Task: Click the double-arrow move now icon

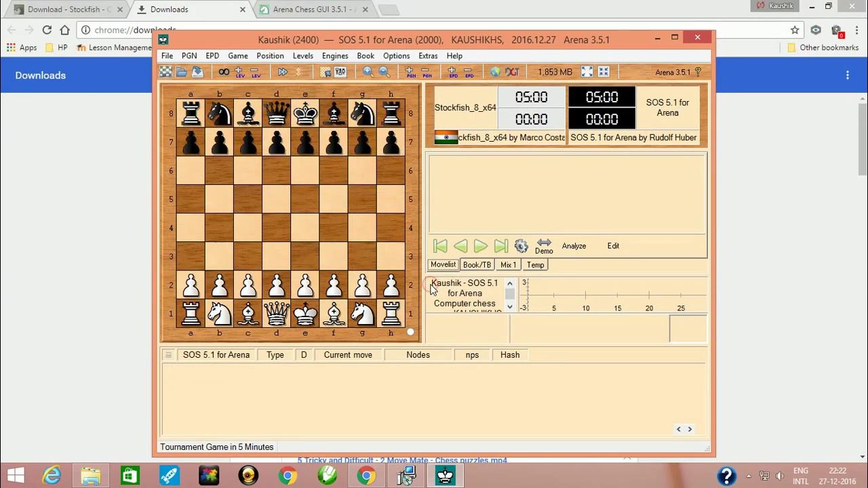Action: point(283,72)
